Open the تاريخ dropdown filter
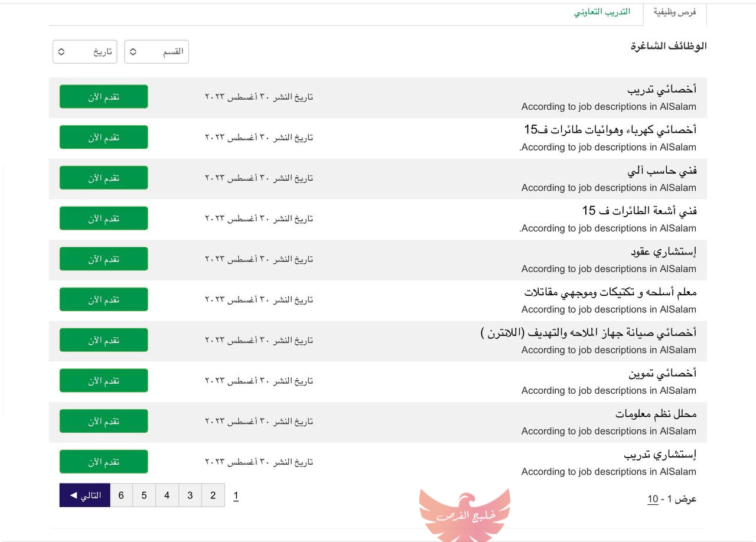The height and width of the screenshot is (542, 756). click(85, 52)
